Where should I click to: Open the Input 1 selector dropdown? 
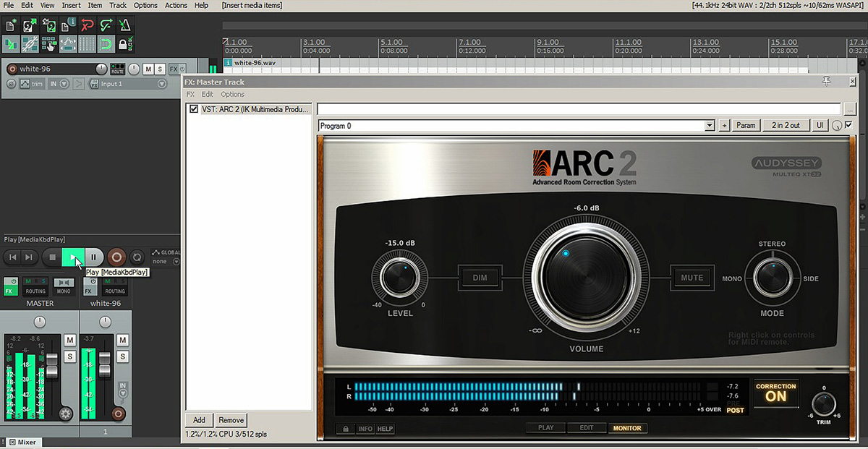(162, 84)
